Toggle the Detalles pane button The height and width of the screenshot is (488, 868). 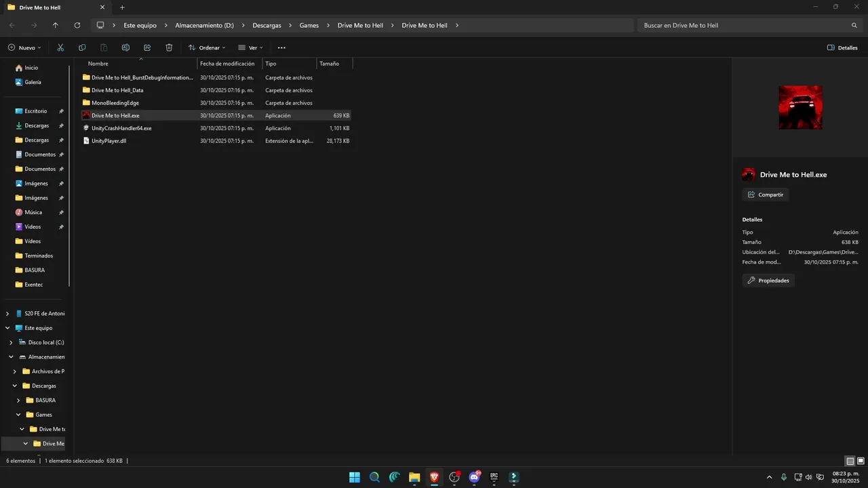point(843,47)
